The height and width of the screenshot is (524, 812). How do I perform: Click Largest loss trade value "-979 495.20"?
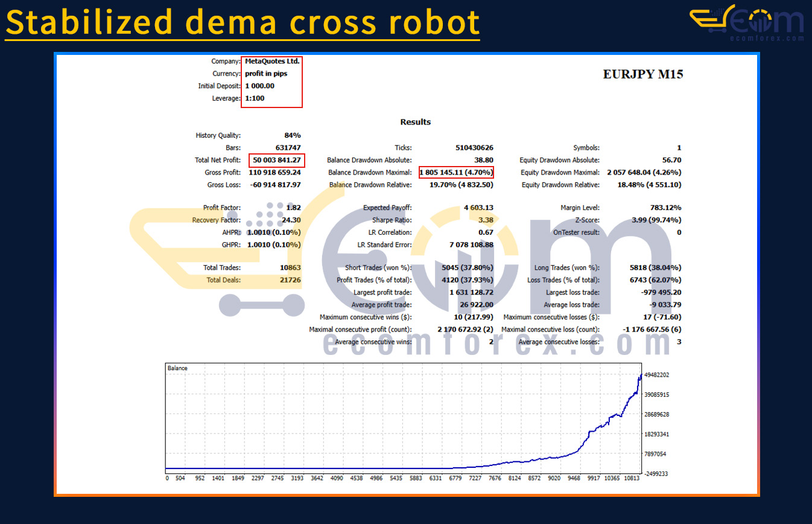point(662,292)
